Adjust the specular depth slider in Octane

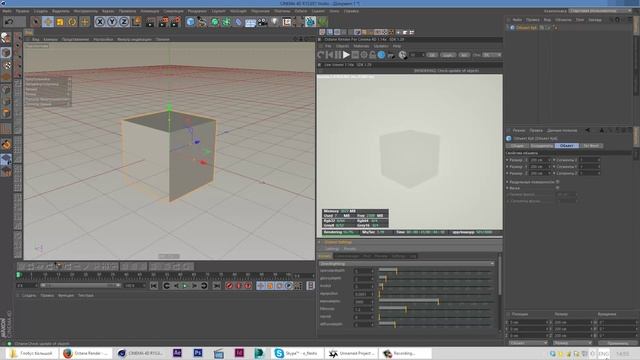click(x=436, y=270)
